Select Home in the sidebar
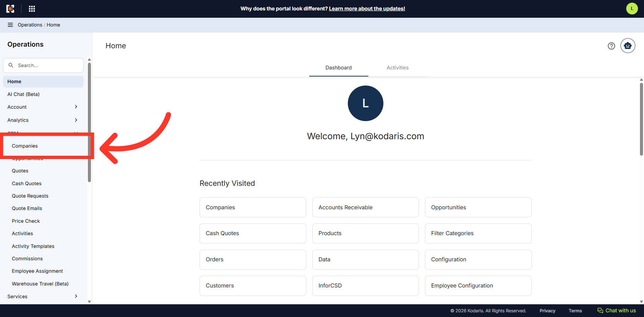This screenshot has height=317, width=644. [x=43, y=82]
